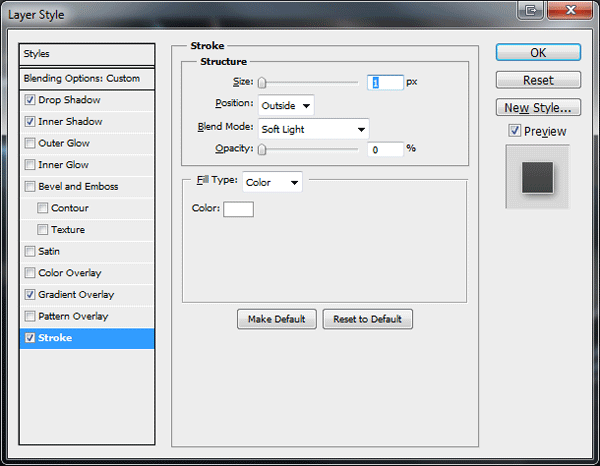Close the Layer Style dialog
The width and height of the screenshot is (600, 466).
coord(570,10)
